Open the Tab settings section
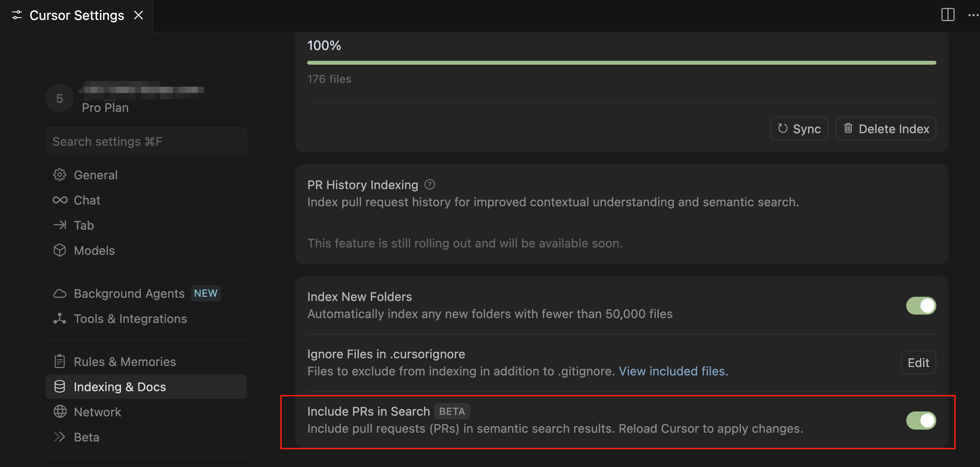980x467 pixels. click(x=84, y=225)
